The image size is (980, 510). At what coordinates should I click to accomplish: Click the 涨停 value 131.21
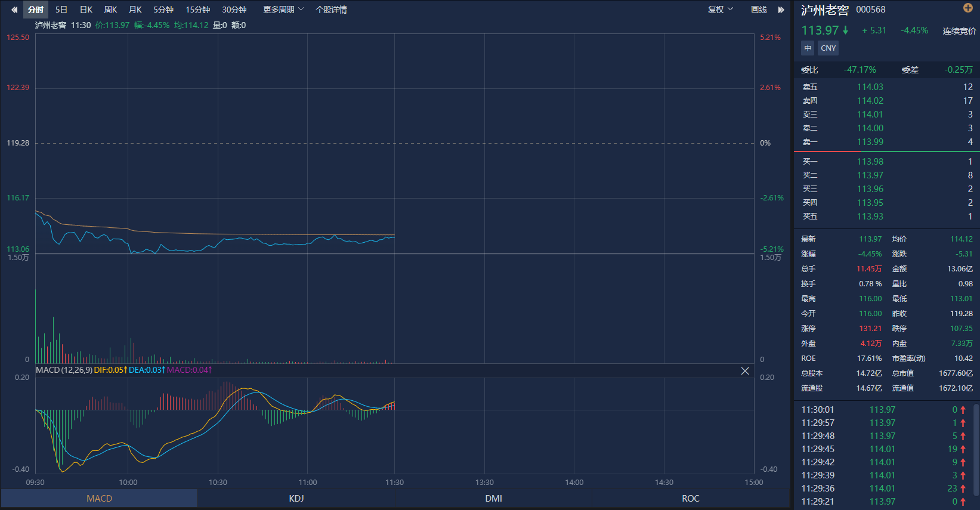(870, 329)
